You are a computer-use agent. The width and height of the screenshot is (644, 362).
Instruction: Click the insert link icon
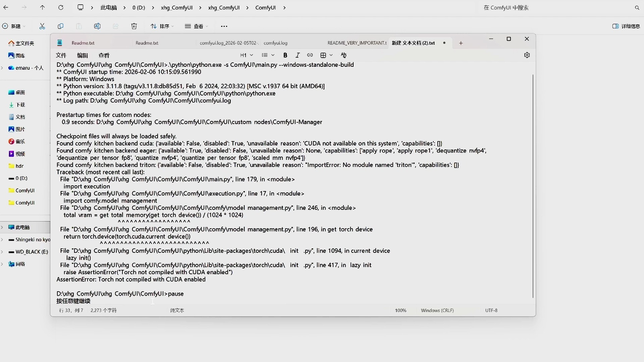[x=310, y=55]
